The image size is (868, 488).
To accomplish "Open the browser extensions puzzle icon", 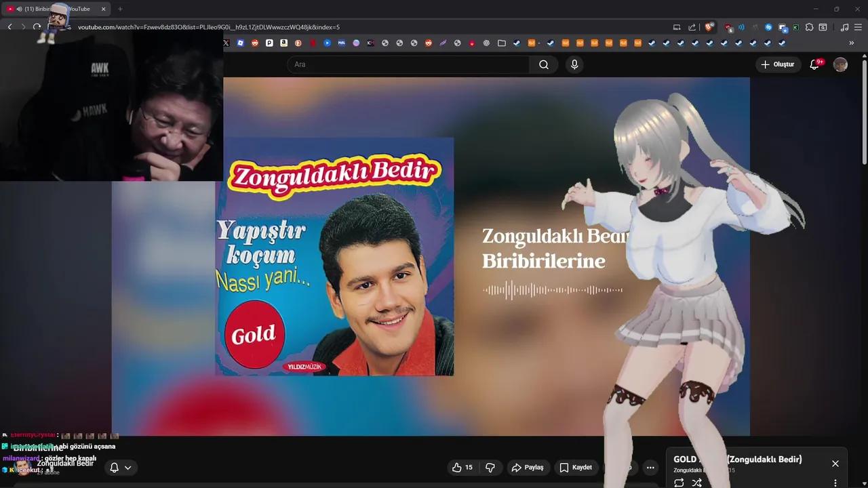I will tap(809, 27).
